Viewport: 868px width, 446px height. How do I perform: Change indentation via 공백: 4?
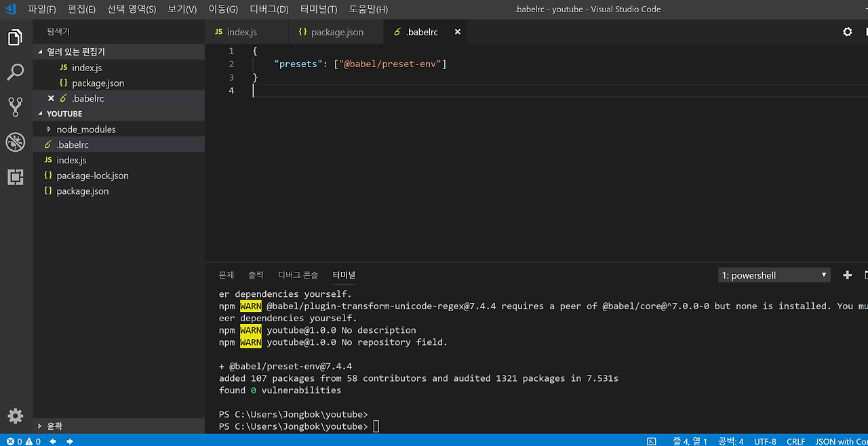(x=731, y=441)
